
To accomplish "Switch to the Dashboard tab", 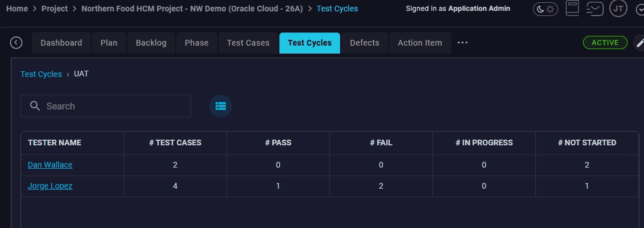I will coord(61,43).
